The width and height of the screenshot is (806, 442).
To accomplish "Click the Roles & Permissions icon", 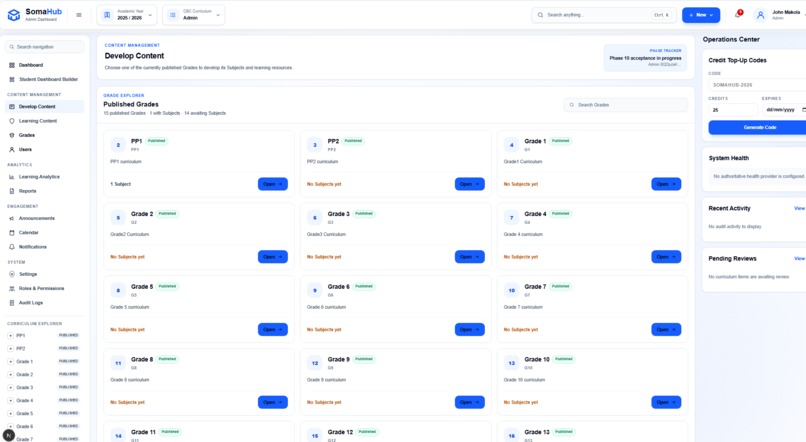I will coord(12,289).
